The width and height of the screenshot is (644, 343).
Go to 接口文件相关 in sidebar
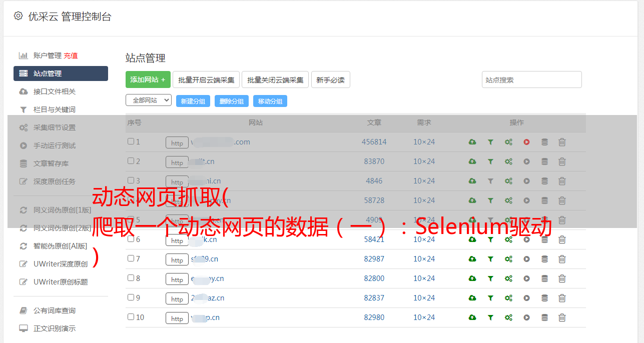click(55, 91)
